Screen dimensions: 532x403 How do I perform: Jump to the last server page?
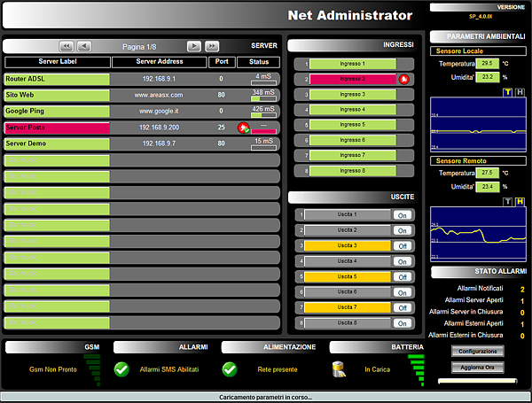[212, 45]
